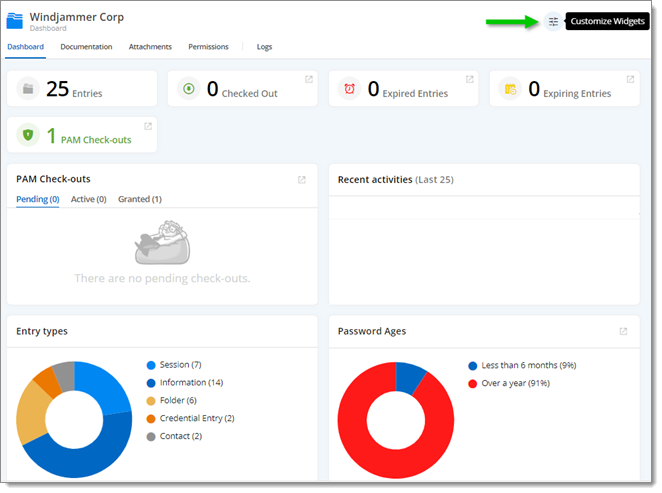
Task: Open Expiring Entries widget pop-out icon
Action: pos(630,79)
